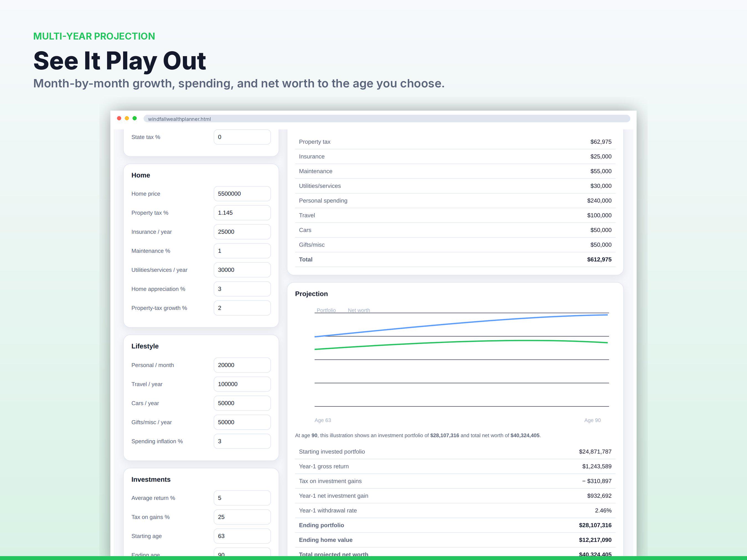Click the Spending inflation % input
747x560 pixels.
pyautogui.click(x=242, y=441)
